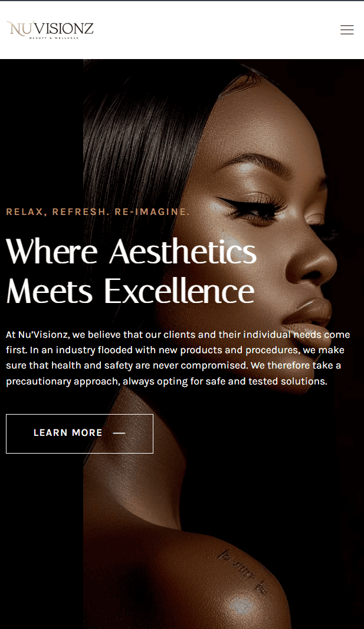
Task: Click the LEARN MORE button
Action: coord(80,434)
